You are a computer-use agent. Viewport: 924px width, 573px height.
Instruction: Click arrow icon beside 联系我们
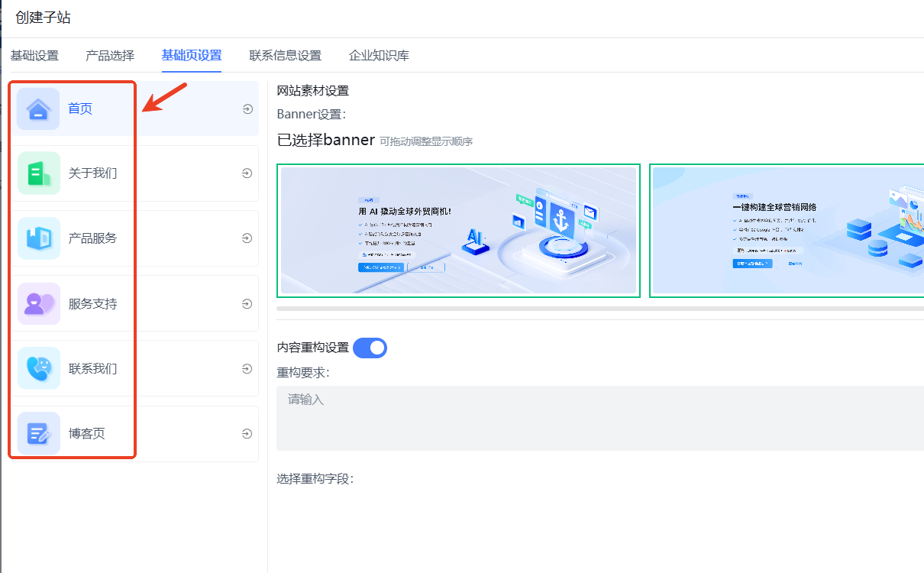point(247,369)
